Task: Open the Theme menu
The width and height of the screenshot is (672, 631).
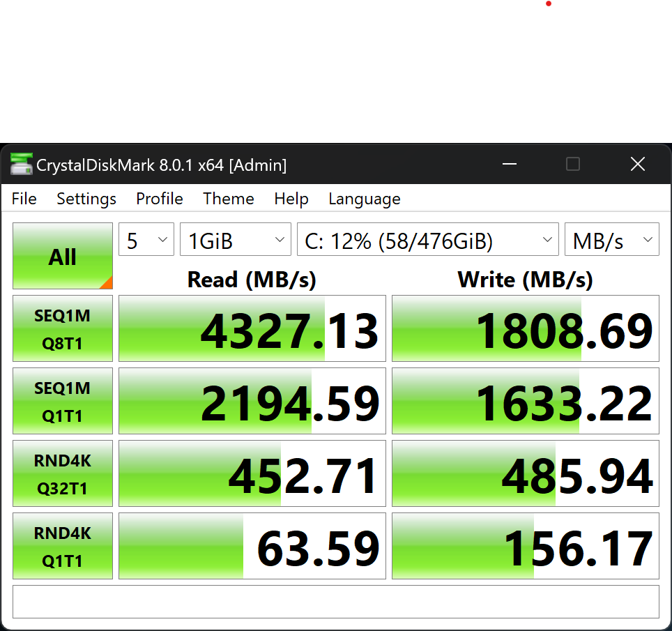Action: coord(229,199)
